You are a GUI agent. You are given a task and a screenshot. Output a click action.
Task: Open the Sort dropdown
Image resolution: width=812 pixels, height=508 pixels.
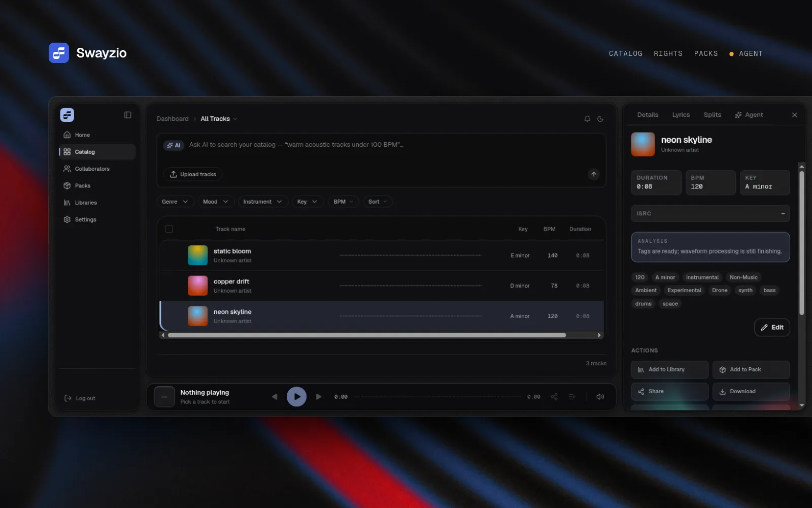tap(378, 202)
